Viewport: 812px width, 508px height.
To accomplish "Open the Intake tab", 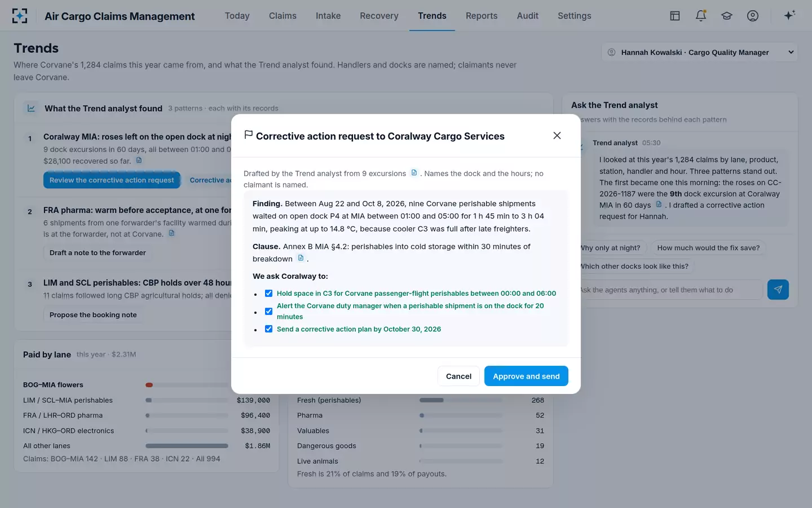I will tap(328, 16).
